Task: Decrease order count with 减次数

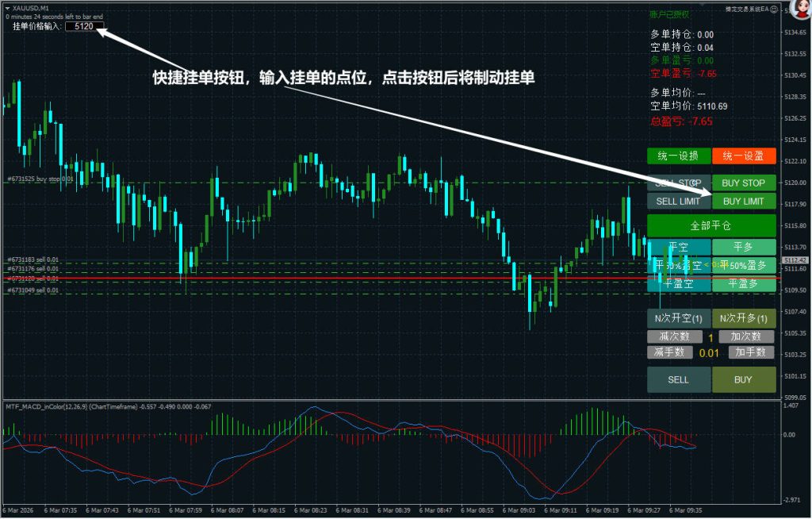Action: point(670,336)
